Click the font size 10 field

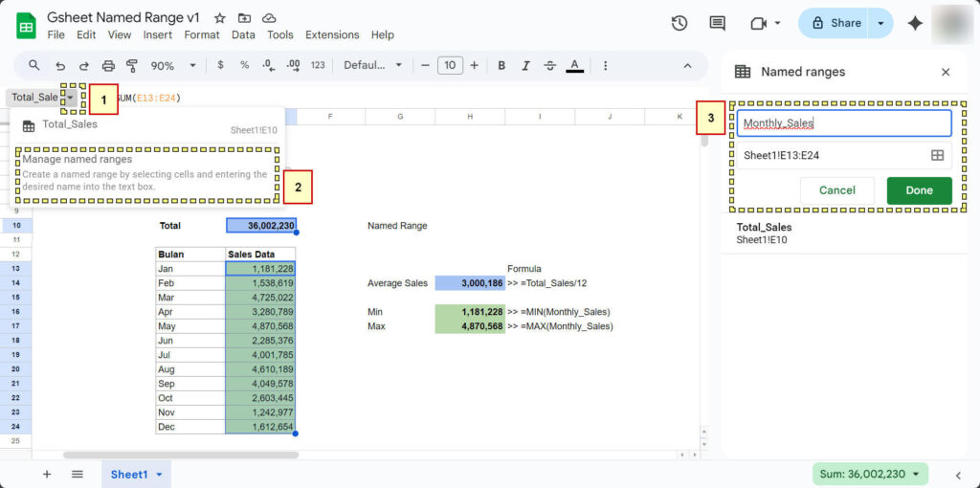pyautogui.click(x=450, y=65)
